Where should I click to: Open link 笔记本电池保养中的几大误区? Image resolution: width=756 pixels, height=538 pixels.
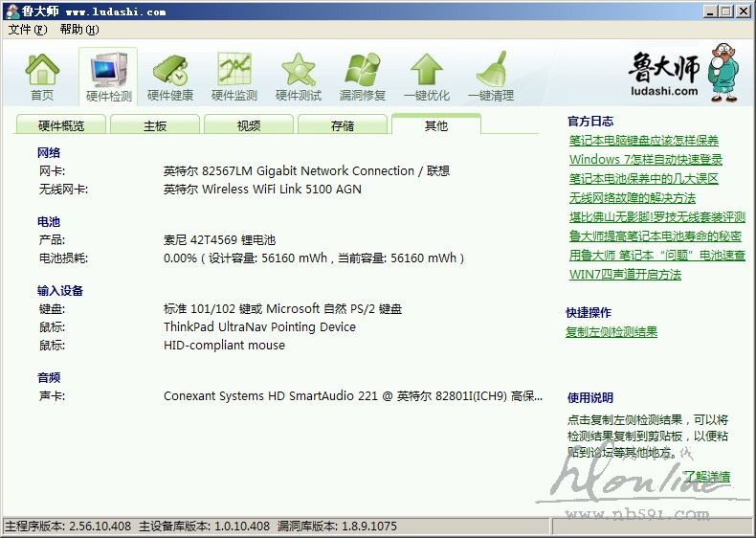pyautogui.click(x=644, y=178)
